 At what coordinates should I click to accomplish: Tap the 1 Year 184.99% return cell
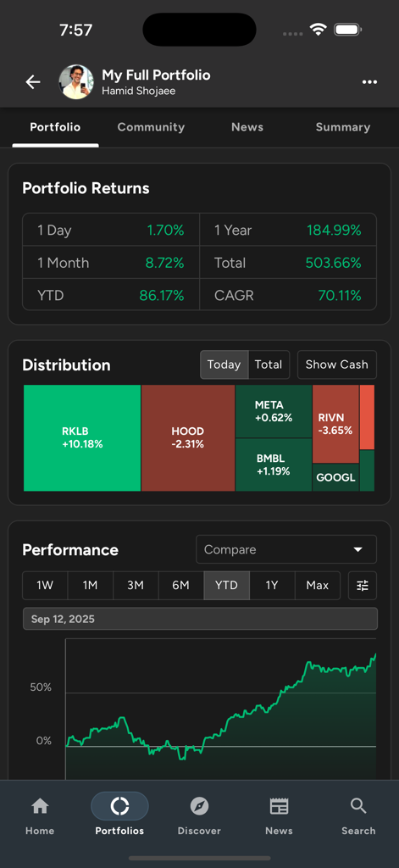pos(288,230)
